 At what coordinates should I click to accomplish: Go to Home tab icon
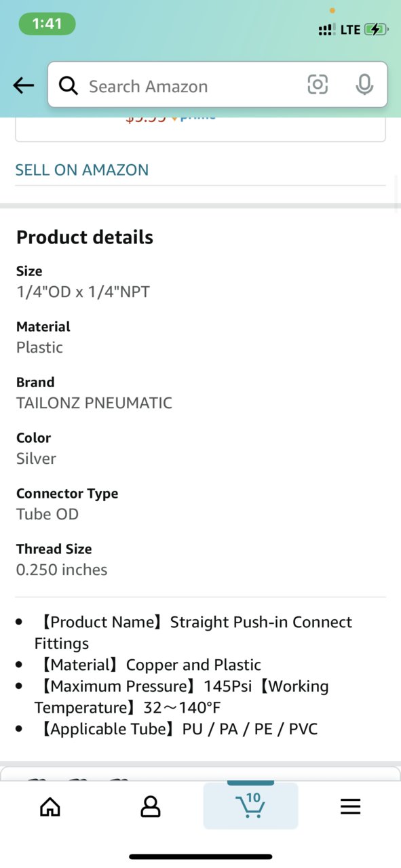[50, 806]
